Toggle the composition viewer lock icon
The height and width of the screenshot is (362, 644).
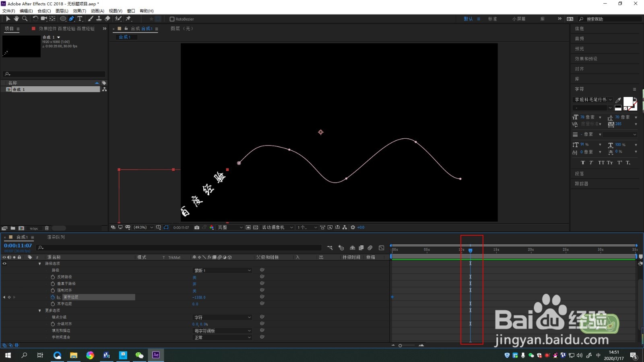(x=126, y=29)
